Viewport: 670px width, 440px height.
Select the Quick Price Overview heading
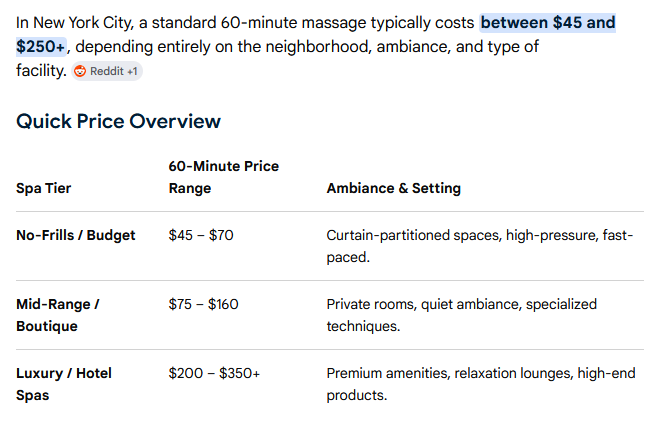[118, 121]
